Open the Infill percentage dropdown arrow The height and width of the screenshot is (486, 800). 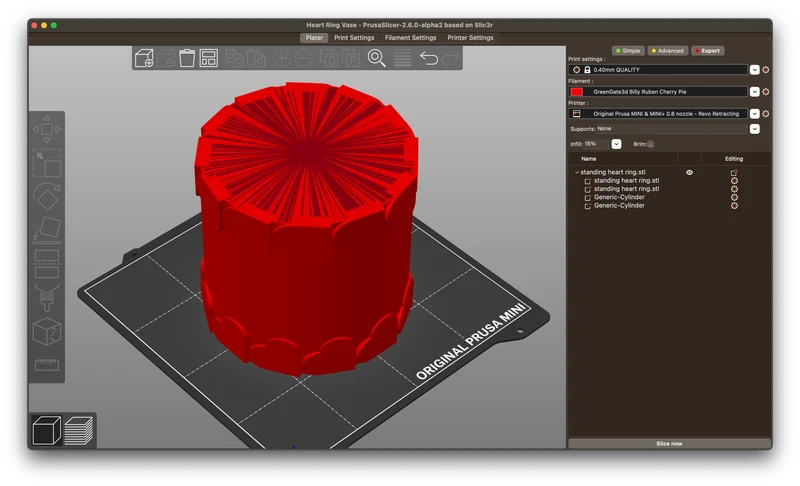coord(616,144)
